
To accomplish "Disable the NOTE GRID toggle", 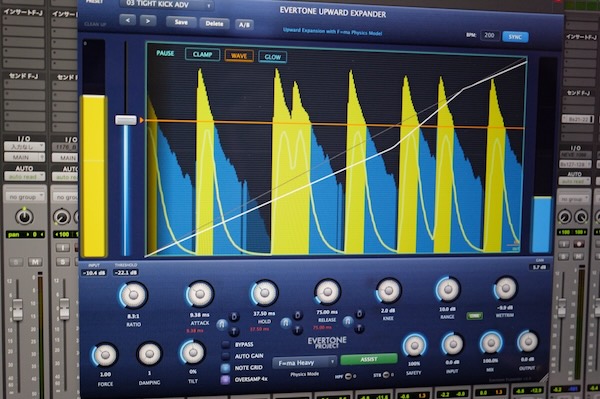I will click(225, 368).
